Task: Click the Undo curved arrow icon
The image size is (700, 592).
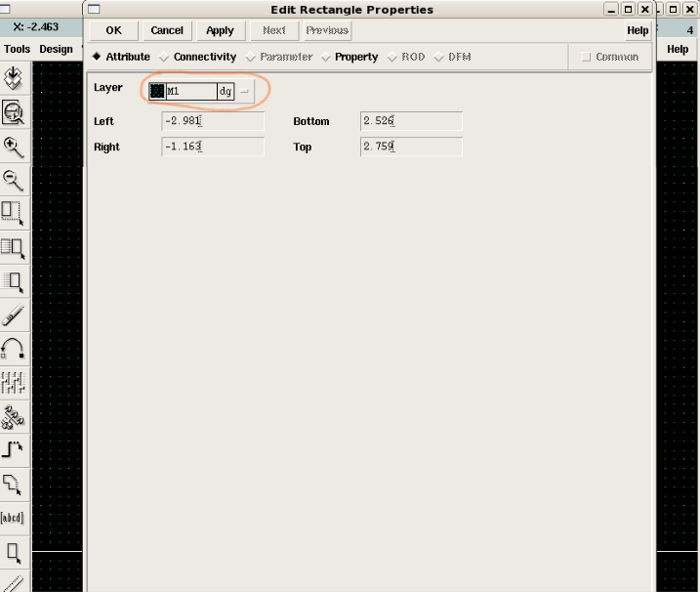Action: tap(14, 348)
